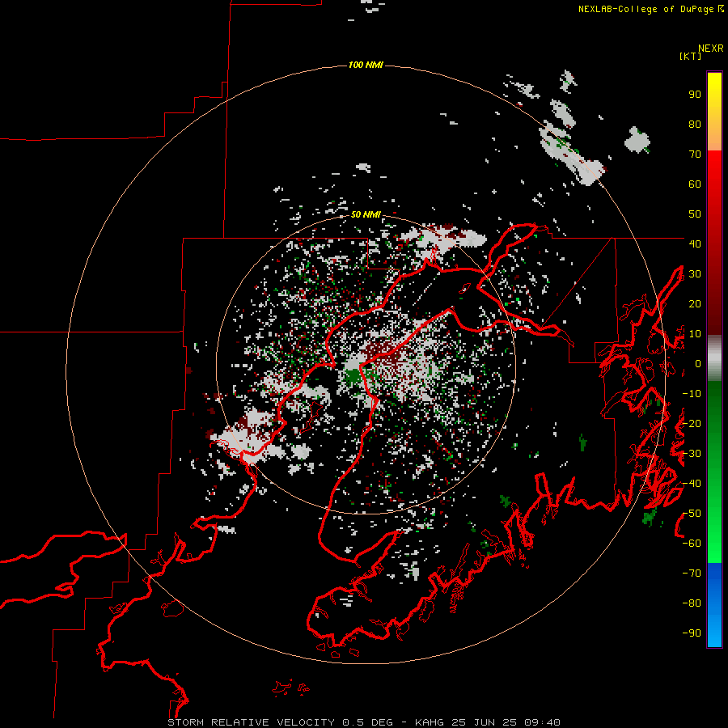
Task: Click the 10 knot scale label
Action: (695, 334)
